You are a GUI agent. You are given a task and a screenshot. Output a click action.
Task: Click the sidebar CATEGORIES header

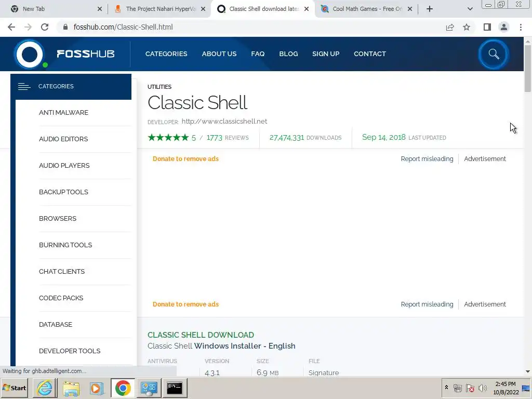pyautogui.click(x=71, y=87)
